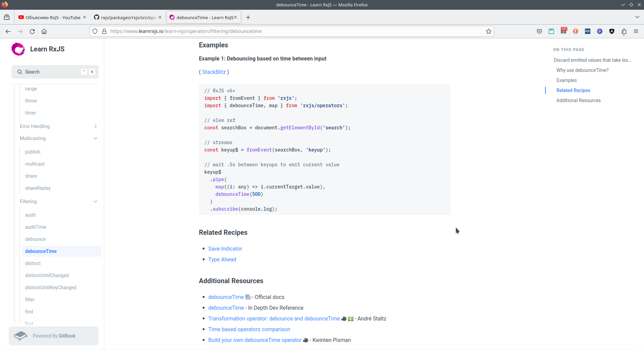This screenshot has height=350, width=644.
Task: Click the tracking protection shield icon
Action: click(x=95, y=31)
